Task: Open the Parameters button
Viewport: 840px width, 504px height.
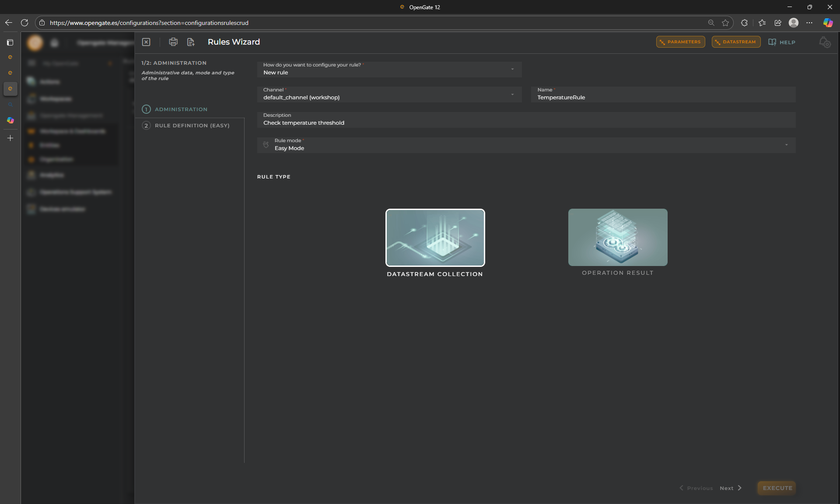Action: [x=680, y=42]
